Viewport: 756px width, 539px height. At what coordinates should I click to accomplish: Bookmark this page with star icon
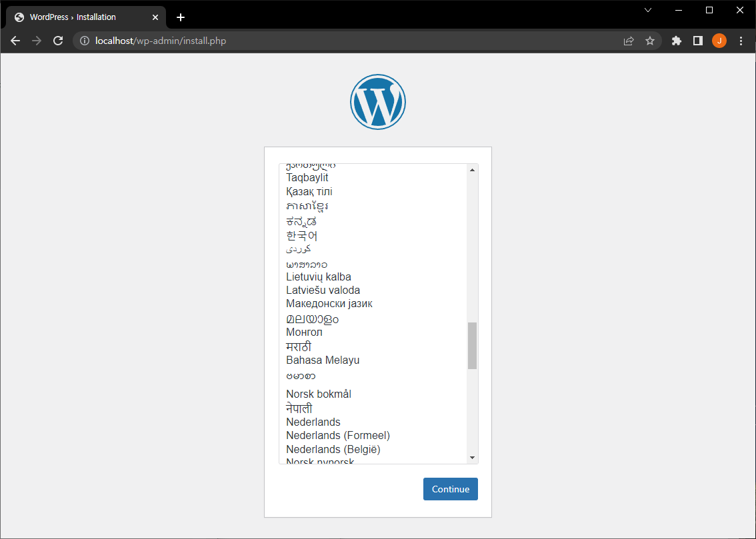(x=650, y=41)
